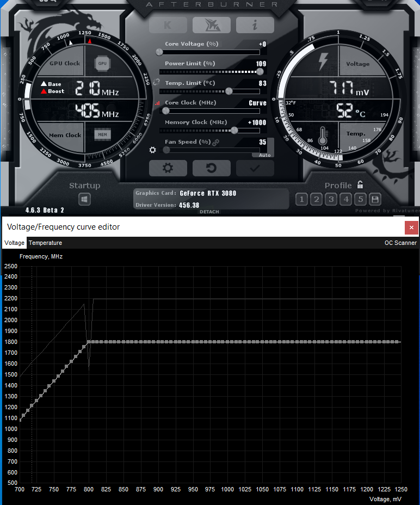
Task: Select profile slot 2
Action: coord(316,199)
